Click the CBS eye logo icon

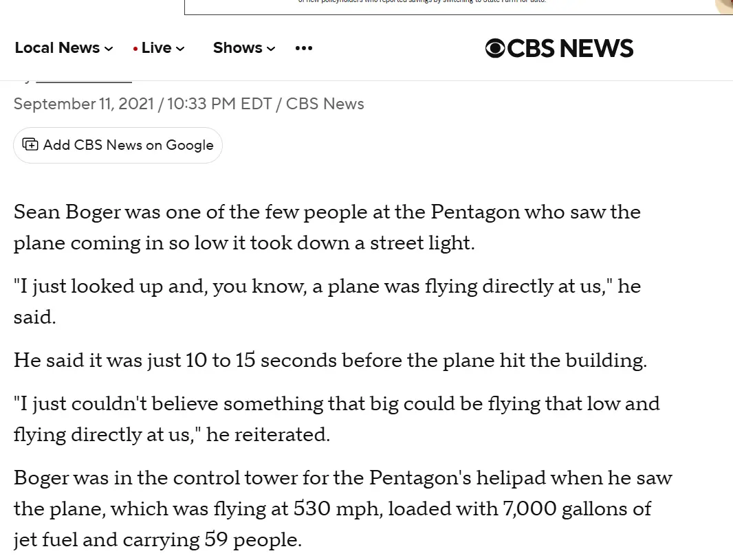pyautogui.click(x=495, y=48)
